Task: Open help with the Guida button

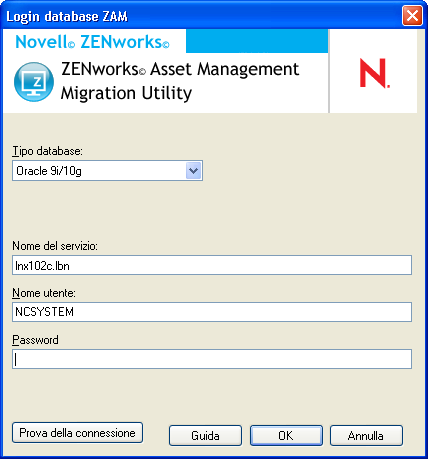Action: [205, 436]
